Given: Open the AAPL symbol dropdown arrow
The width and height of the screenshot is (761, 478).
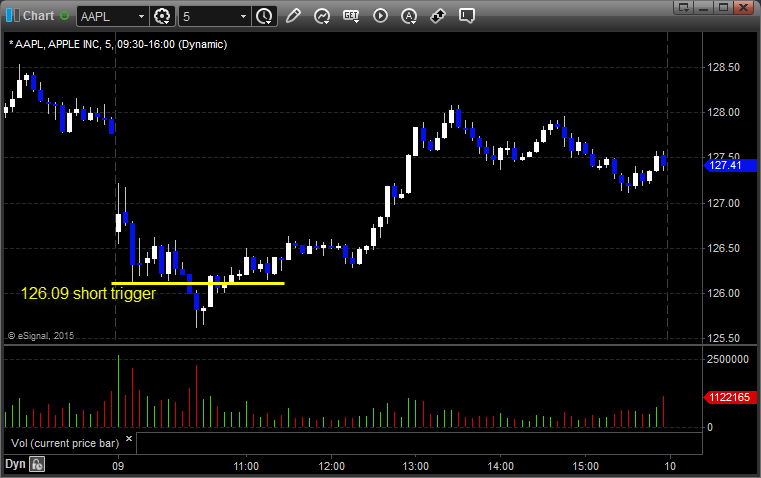Looking at the screenshot, I should 141,16.
